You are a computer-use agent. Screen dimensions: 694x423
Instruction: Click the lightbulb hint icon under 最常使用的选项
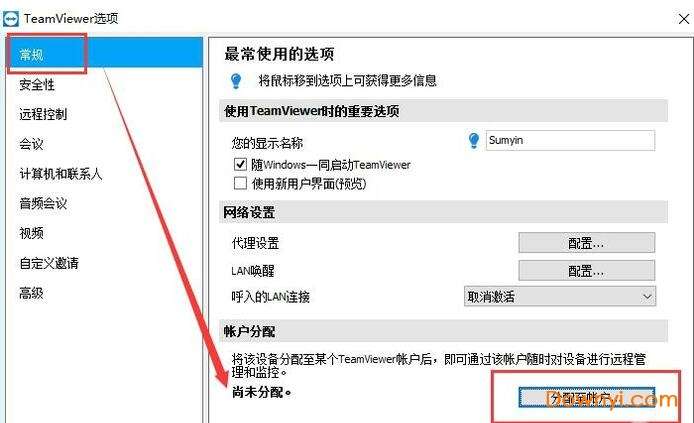[x=236, y=81]
